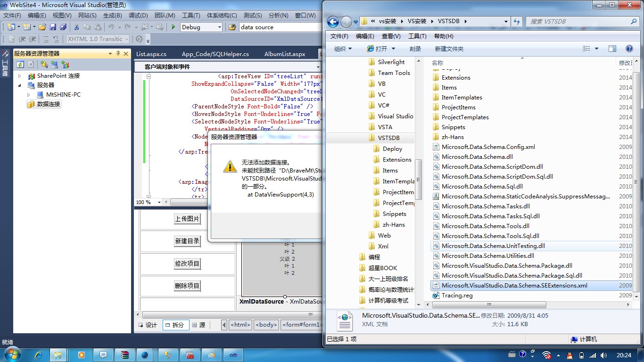The height and width of the screenshot is (362, 644).
Task: Select the Team Tools folder in the Explorer tree
Action: (394, 73)
